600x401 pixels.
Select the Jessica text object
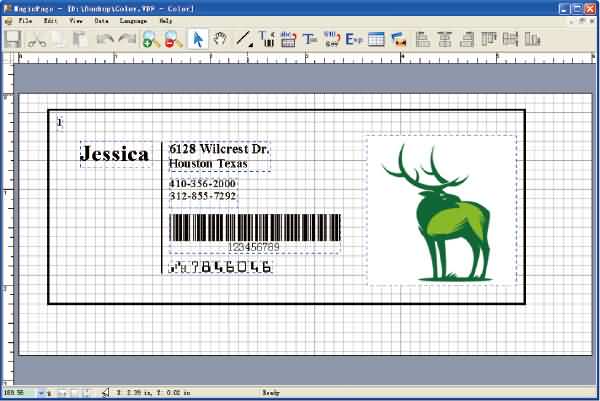[114, 154]
